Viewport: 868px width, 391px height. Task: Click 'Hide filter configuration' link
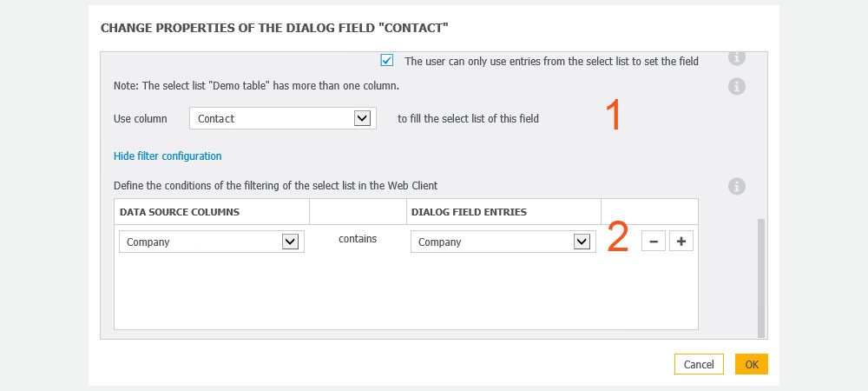pyautogui.click(x=168, y=156)
